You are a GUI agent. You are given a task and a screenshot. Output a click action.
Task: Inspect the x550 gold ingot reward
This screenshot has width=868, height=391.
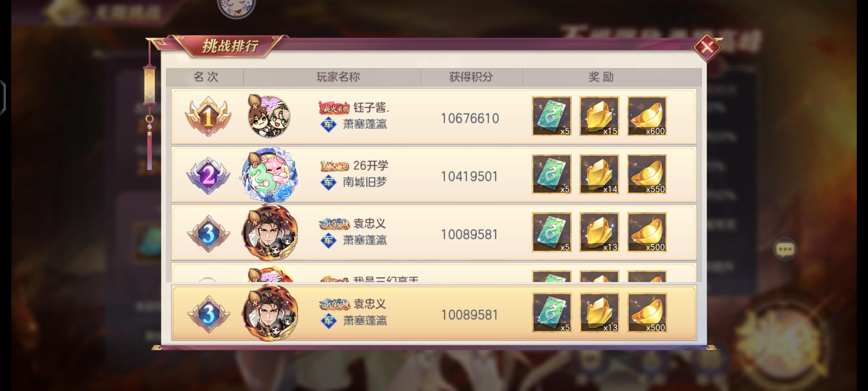point(647,174)
